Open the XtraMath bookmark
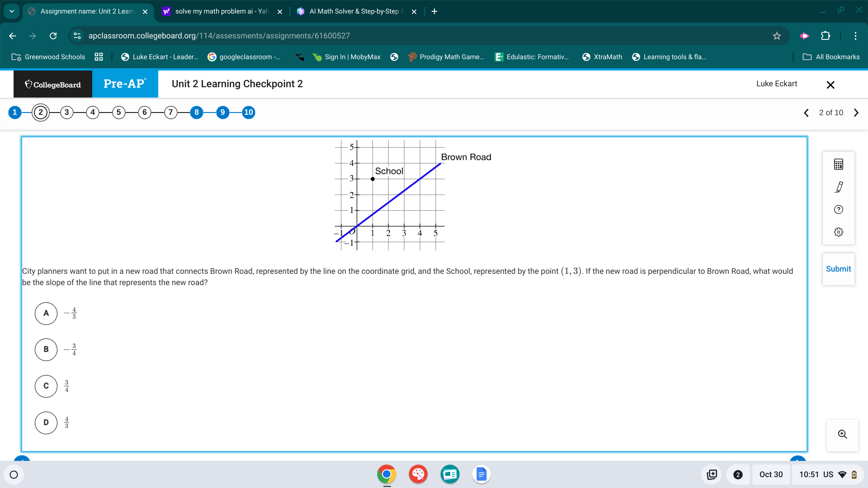This screenshot has height=488, width=868. click(x=602, y=57)
